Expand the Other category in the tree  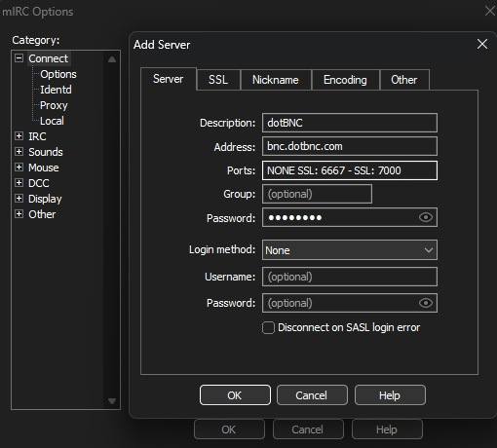coord(19,214)
